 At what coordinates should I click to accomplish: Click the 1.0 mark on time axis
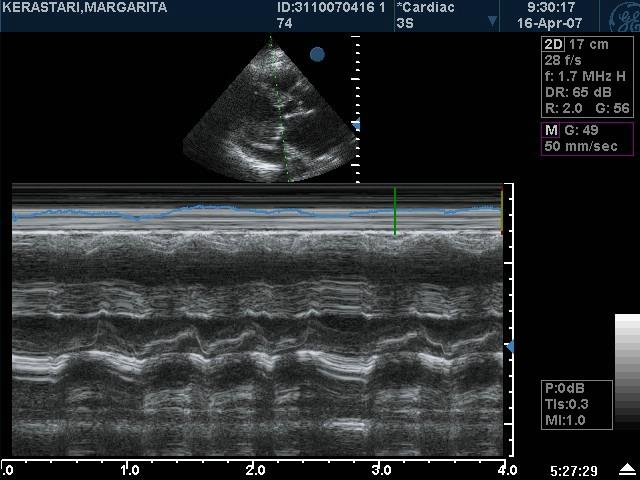point(130,471)
